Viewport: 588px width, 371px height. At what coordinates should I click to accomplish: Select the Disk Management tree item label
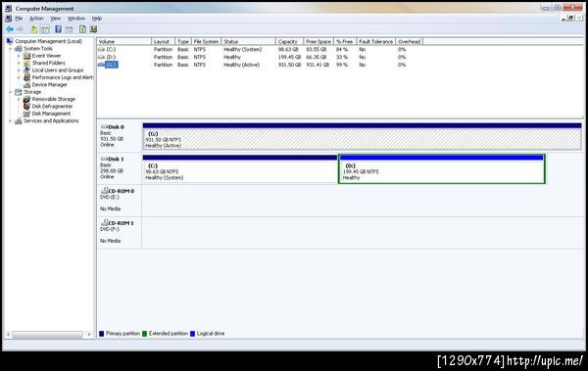coord(51,114)
